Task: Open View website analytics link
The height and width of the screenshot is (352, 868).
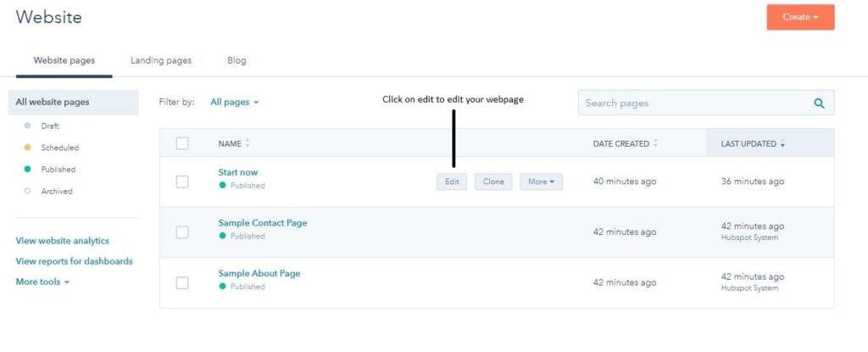Action: pos(63,241)
